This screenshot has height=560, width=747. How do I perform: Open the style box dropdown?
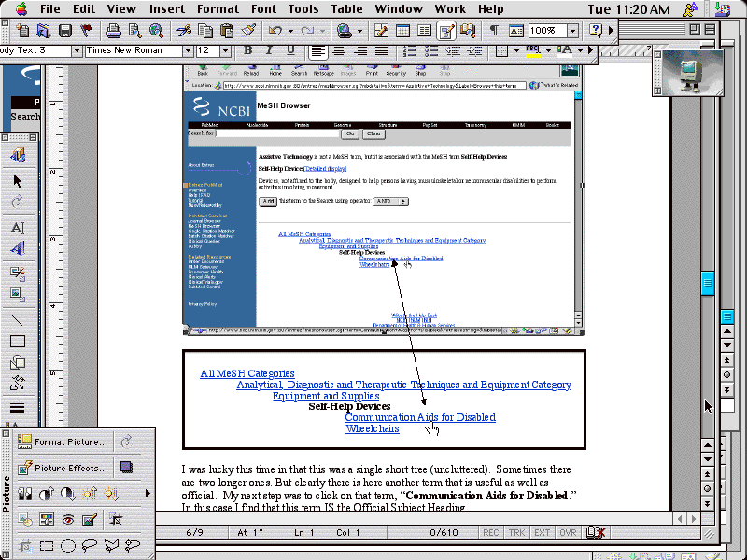click(x=77, y=50)
